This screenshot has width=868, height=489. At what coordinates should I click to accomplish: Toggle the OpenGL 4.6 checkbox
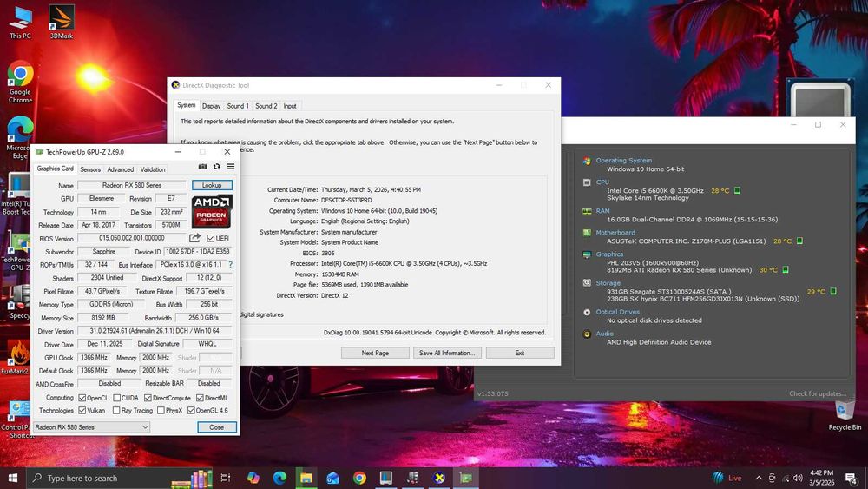click(x=191, y=410)
